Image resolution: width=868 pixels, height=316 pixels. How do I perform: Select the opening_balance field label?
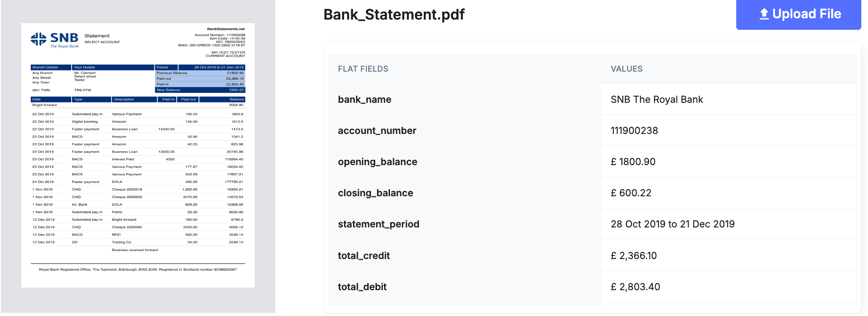(x=378, y=162)
